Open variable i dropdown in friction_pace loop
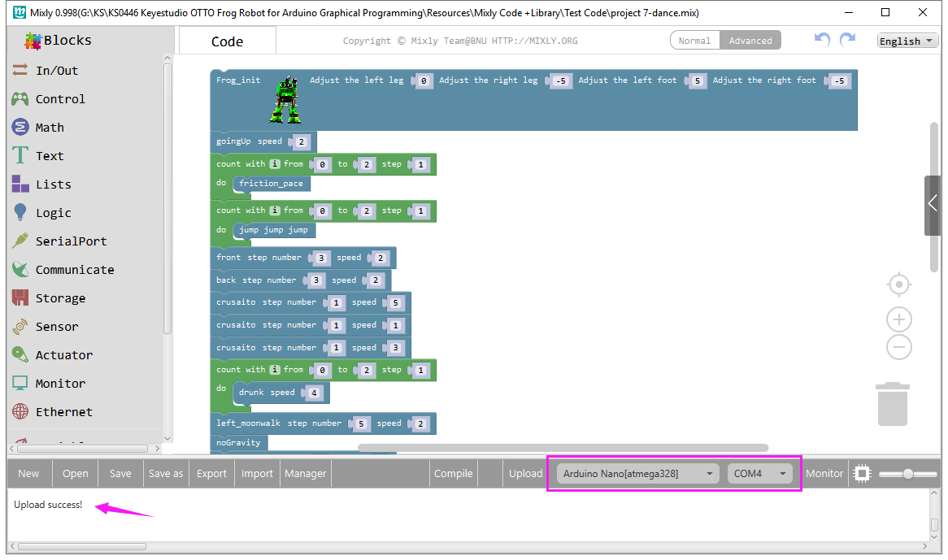This screenshot has height=560, width=948. [x=275, y=163]
